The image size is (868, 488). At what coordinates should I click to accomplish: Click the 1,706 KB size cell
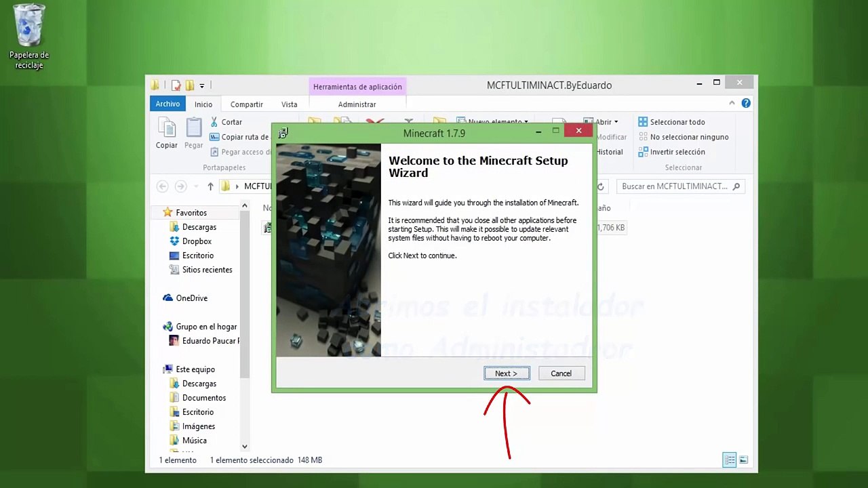click(x=610, y=228)
